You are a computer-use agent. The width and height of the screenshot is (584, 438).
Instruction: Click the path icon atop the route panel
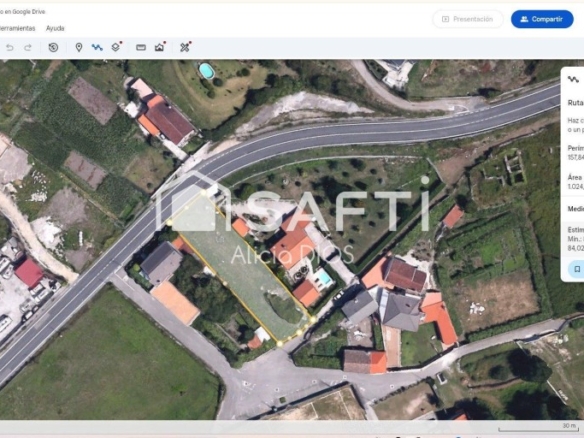pos(574,79)
